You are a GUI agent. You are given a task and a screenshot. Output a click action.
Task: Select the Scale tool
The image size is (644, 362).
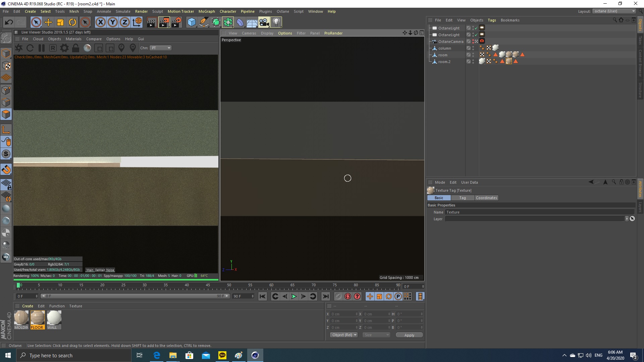60,22
